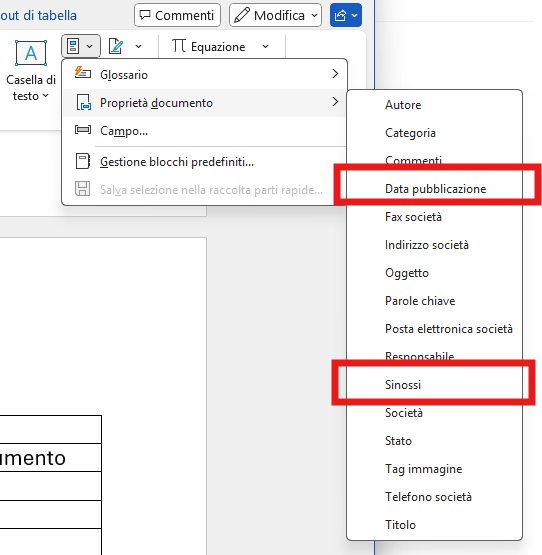Screen dimensions: 542x555
Task: Click the signature line icon
Action: [115, 46]
